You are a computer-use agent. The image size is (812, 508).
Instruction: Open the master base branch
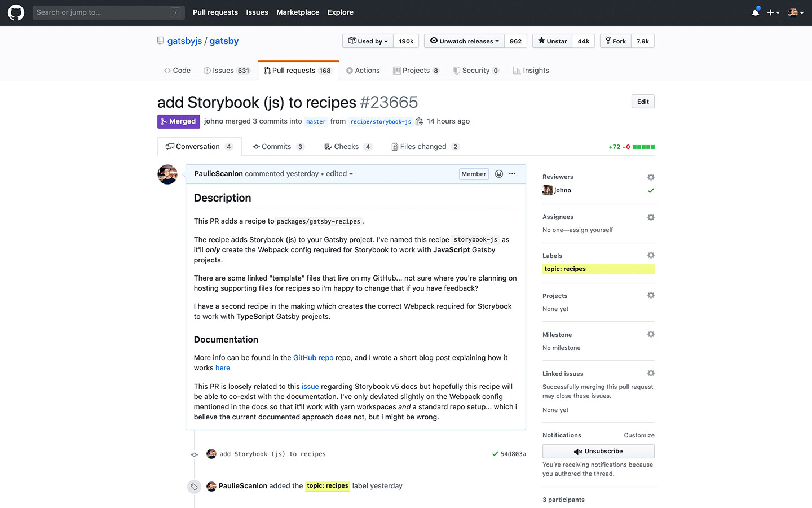(x=316, y=121)
